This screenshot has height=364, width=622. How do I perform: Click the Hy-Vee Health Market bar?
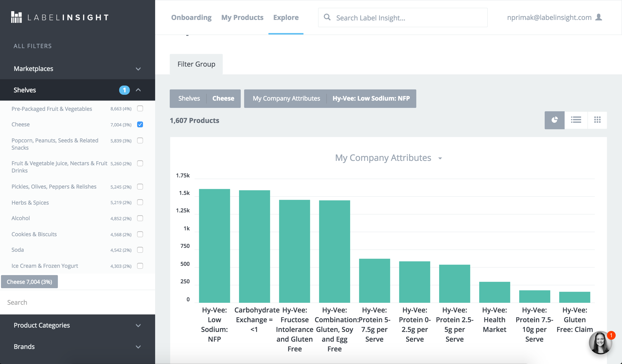pos(495,292)
